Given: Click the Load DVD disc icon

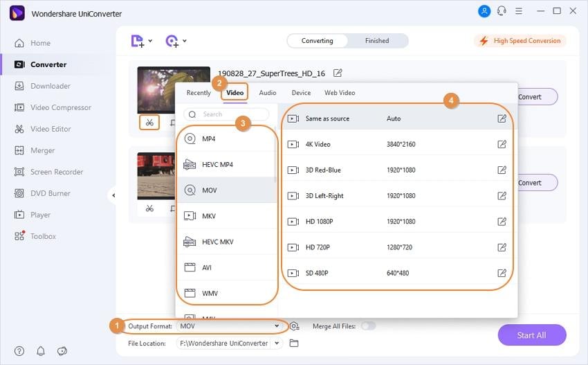Looking at the screenshot, I should [172, 41].
